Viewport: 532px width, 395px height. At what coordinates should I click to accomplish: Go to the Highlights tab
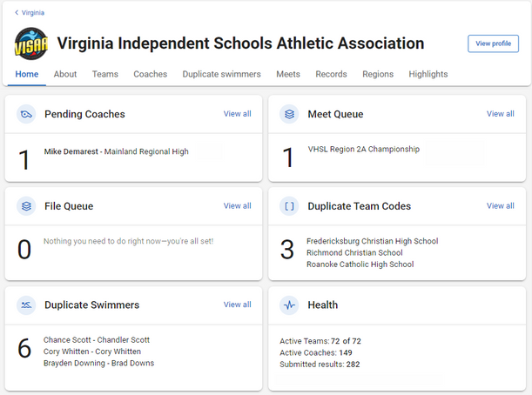(428, 74)
